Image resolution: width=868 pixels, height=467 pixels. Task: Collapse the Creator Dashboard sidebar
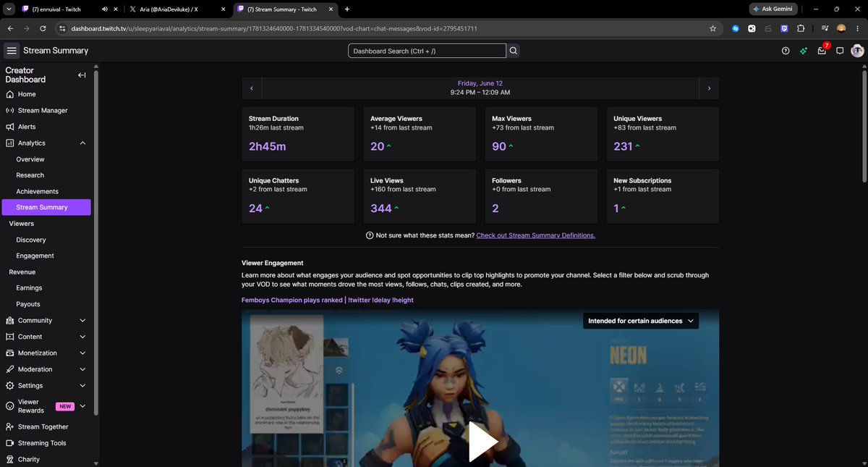pyautogui.click(x=82, y=75)
